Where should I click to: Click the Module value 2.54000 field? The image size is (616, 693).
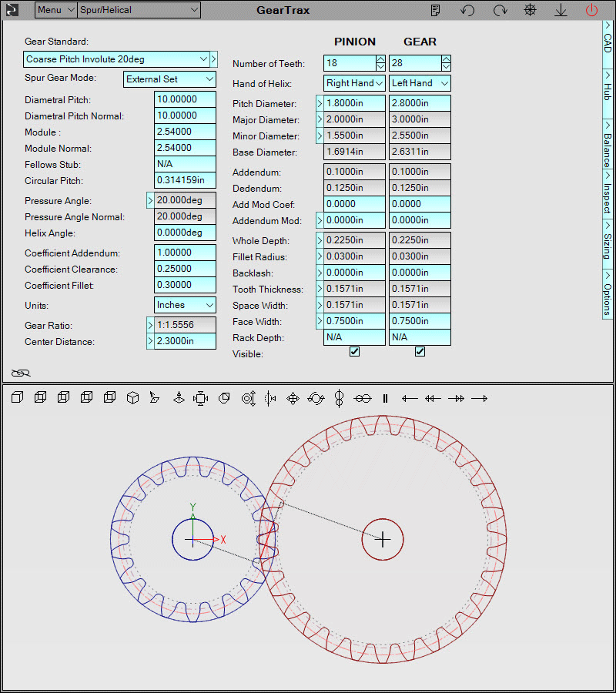tap(185, 132)
